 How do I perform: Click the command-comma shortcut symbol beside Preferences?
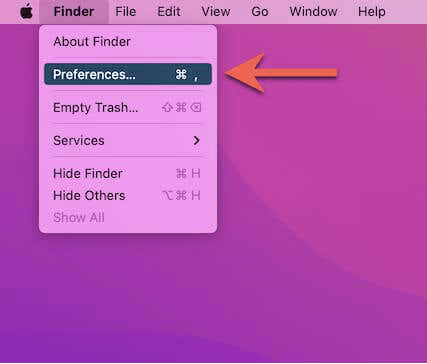click(187, 75)
